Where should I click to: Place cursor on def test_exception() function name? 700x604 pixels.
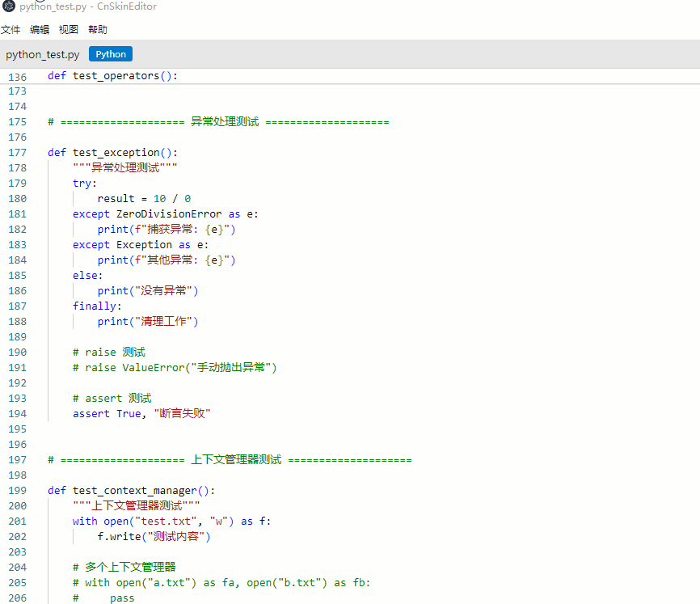click(x=116, y=153)
